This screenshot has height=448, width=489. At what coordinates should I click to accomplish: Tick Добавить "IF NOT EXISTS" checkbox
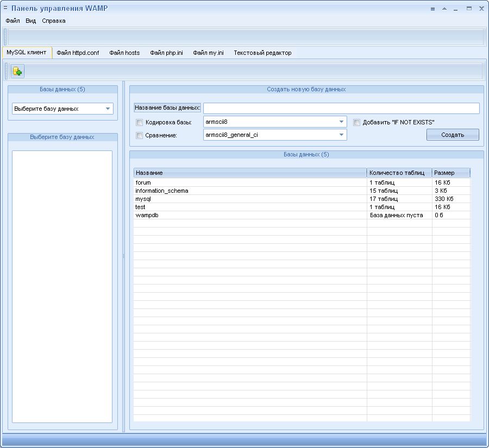[356, 122]
